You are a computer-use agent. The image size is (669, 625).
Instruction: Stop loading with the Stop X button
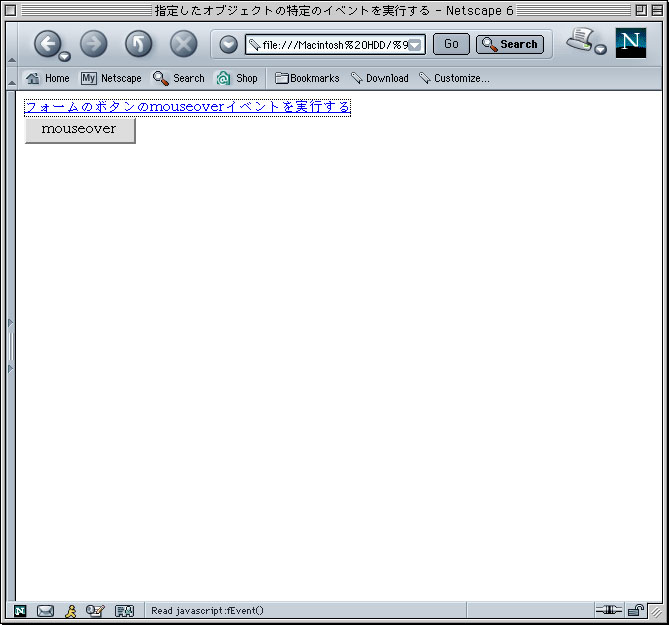(183, 44)
